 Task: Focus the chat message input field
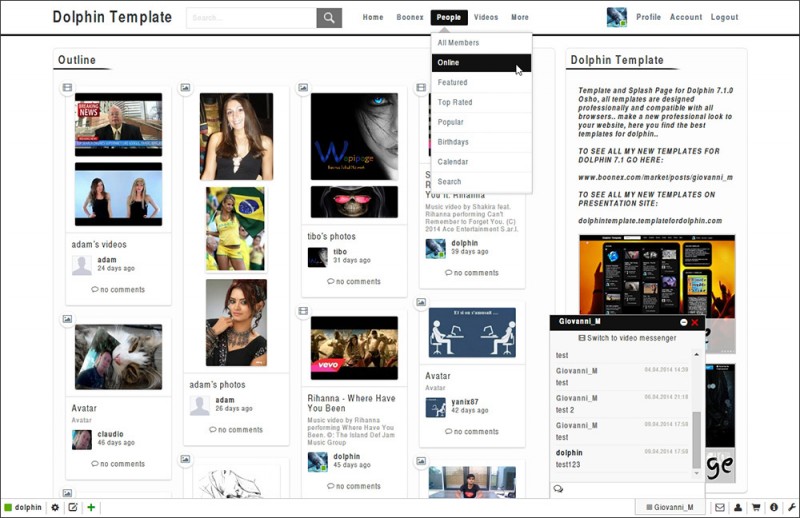(x=633, y=489)
